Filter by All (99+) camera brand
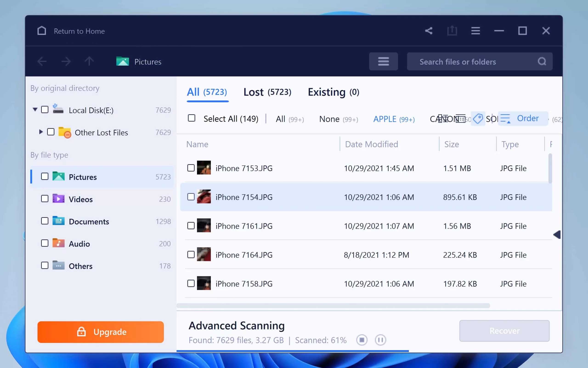588x368 pixels. (x=290, y=119)
